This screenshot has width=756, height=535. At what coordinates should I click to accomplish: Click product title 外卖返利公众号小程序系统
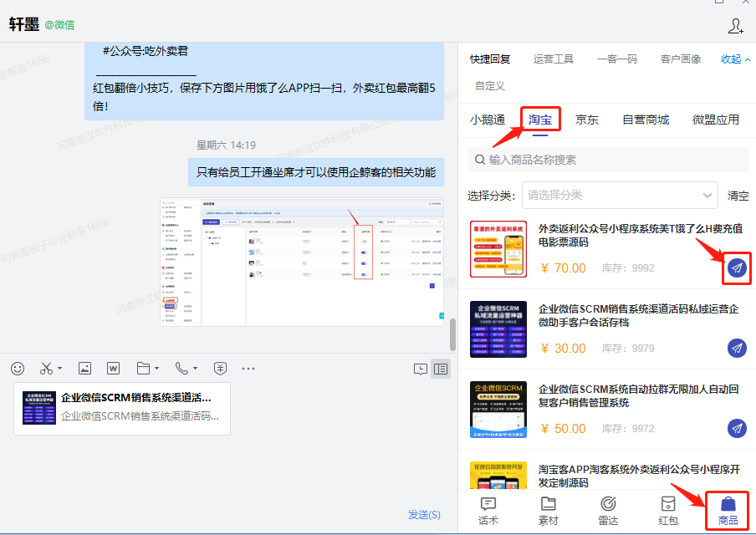641,235
